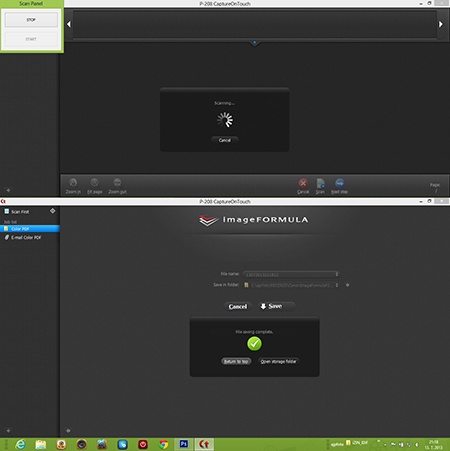This screenshot has width=450, height=451.
Task: Select the Color PDF job
Action: coord(30,229)
